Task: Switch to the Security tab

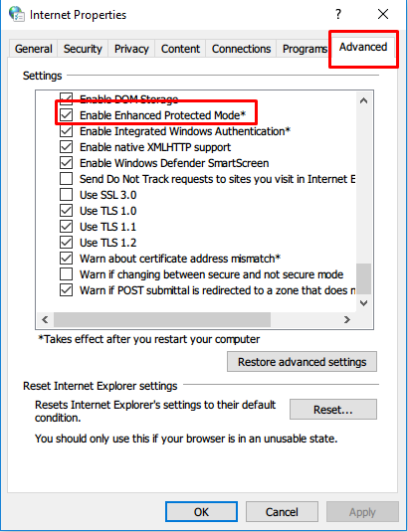Action: 83,49
